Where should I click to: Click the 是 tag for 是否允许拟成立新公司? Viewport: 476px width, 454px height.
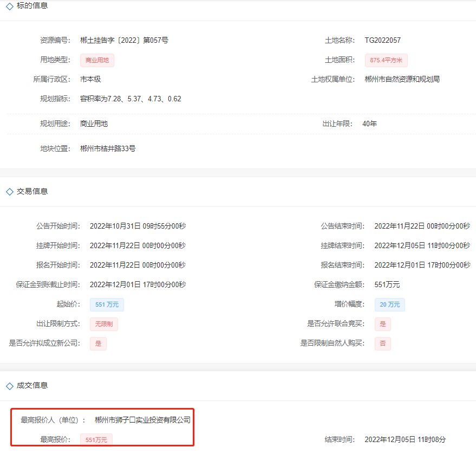coord(98,343)
